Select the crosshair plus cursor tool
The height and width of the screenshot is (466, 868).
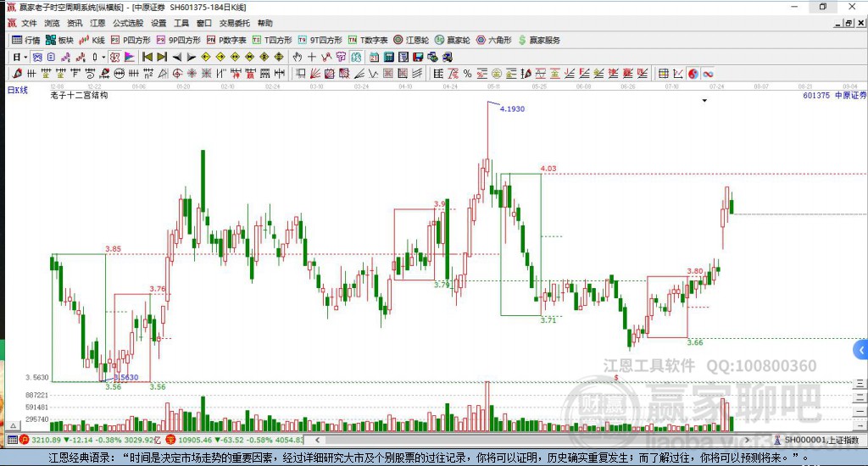click(x=312, y=57)
